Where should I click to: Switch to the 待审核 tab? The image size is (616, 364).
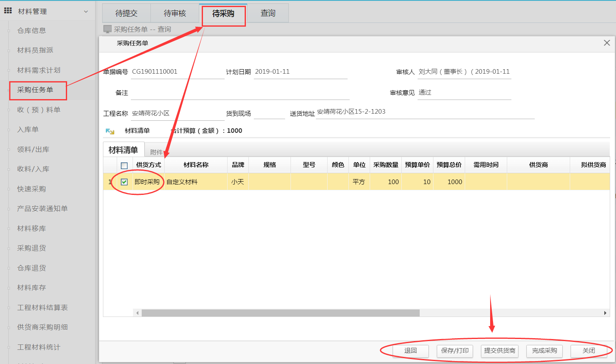pos(175,13)
